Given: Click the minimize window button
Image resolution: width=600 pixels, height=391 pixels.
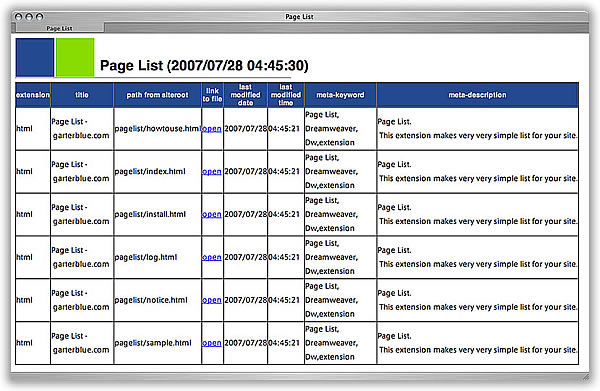Looking at the screenshot, I should (29, 16).
